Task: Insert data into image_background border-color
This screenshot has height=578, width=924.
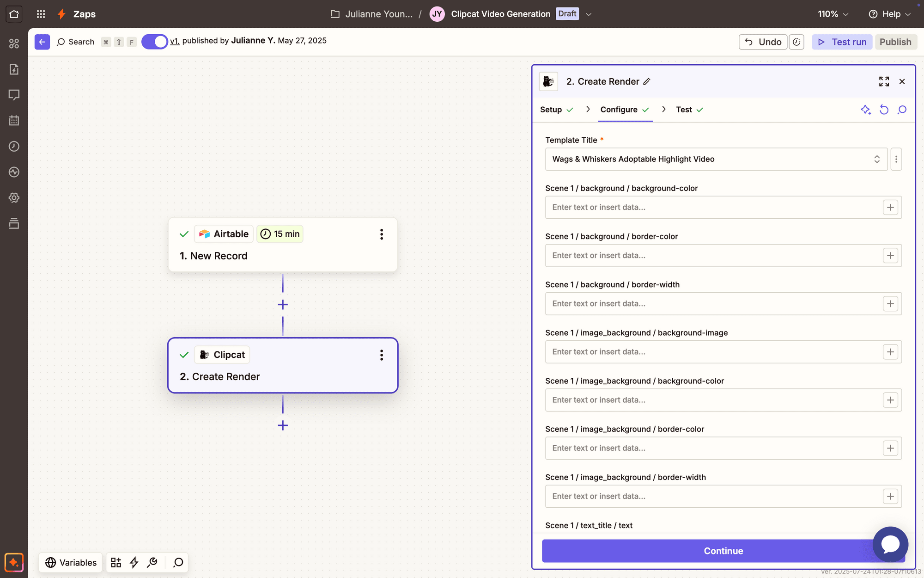Action: point(890,448)
